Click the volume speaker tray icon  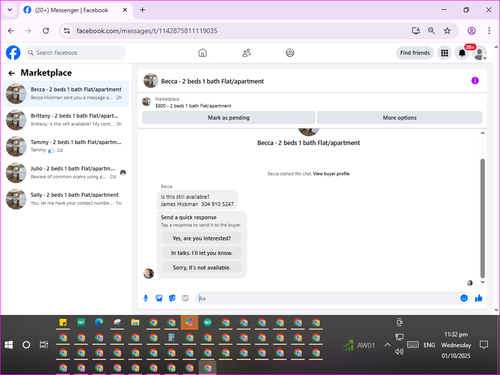pyautogui.click(x=399, y=351)
